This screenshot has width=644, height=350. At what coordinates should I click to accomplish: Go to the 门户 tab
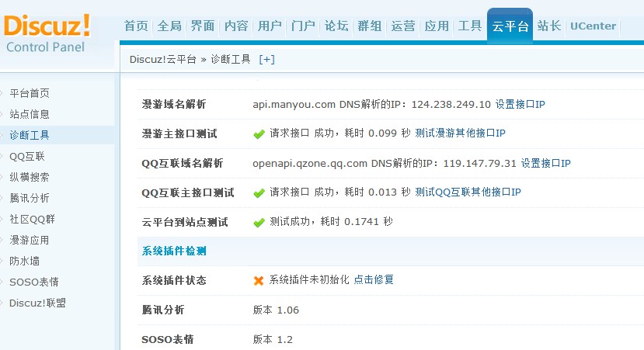[303, 26]
